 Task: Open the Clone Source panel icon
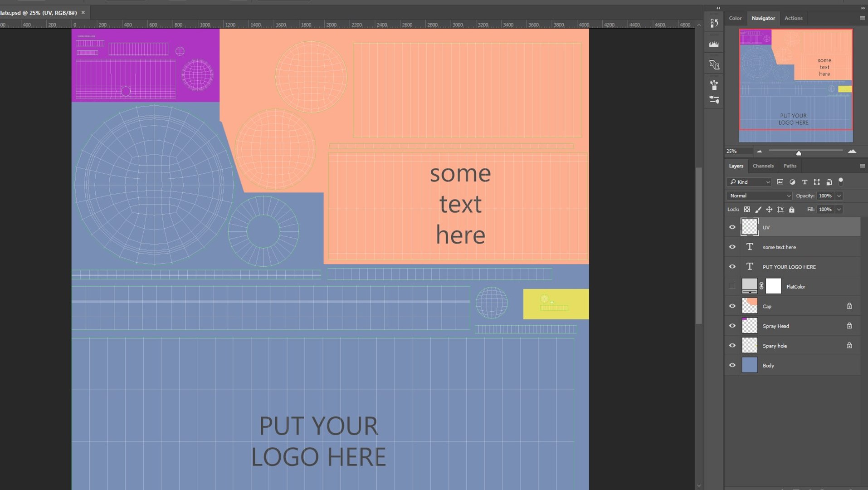tap(714, 65)
